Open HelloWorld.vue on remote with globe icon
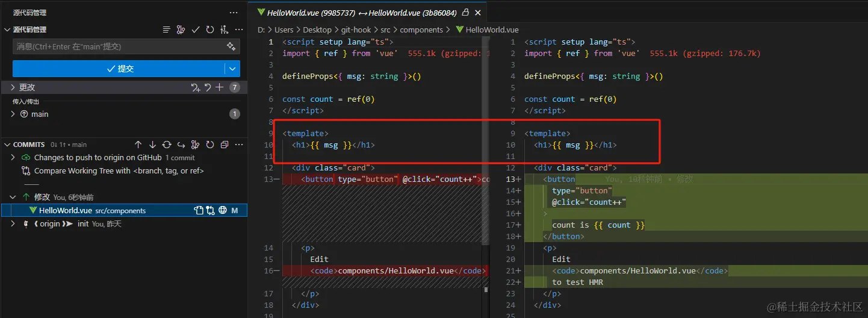The height and width of the screenshot is (318, 868). tap(222, 210)
